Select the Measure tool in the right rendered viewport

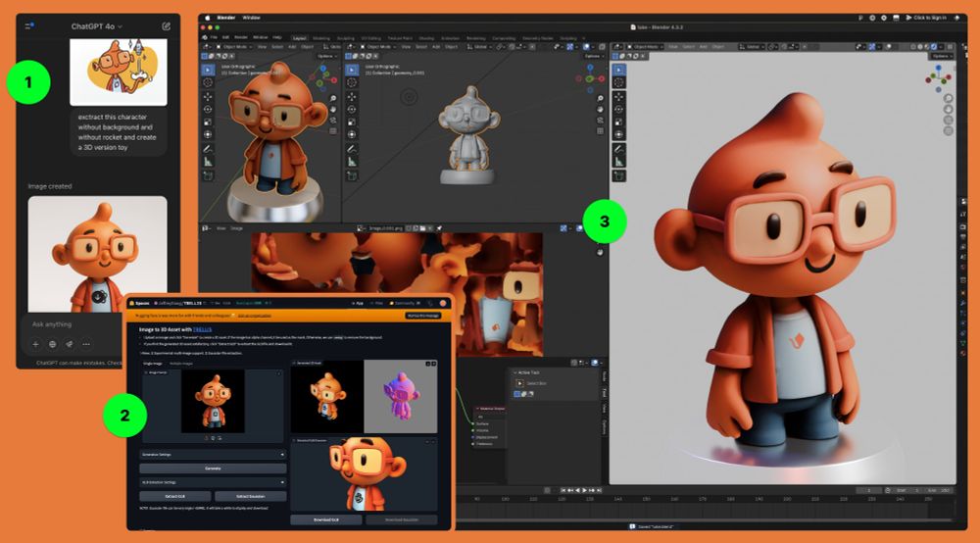click(x=618, y=162)
